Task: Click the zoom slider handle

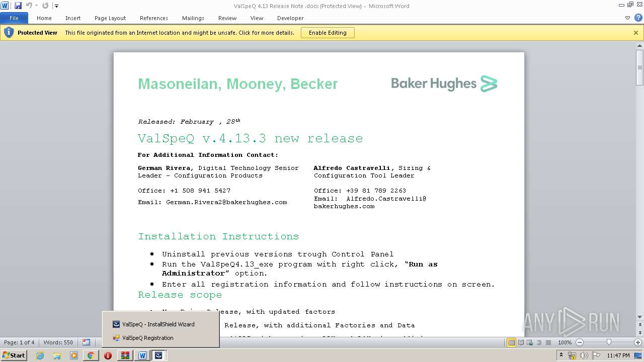Action: coord(609,342)
